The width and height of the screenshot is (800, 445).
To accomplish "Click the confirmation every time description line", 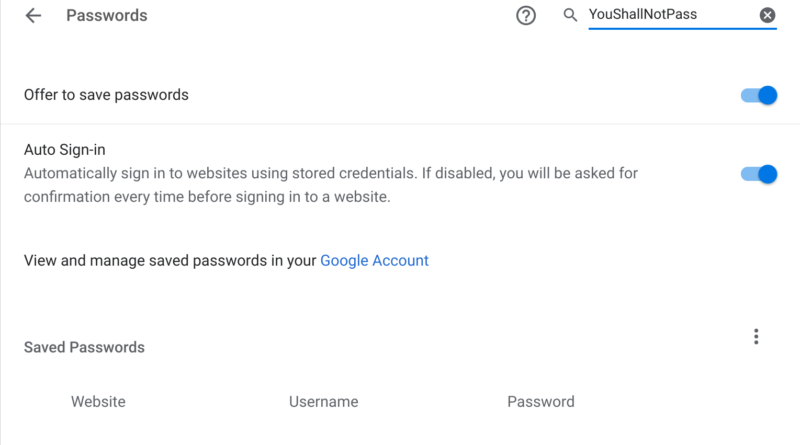I will [207, 197].
